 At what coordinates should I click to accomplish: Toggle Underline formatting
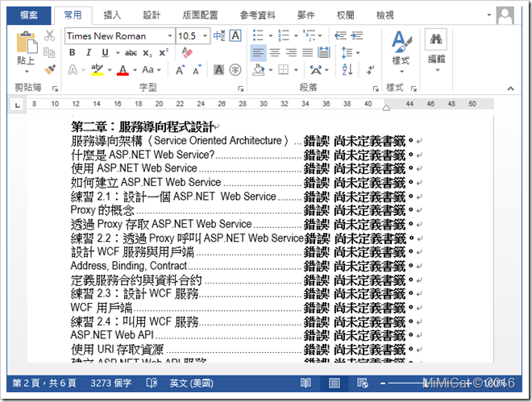[x=105, y=52]
